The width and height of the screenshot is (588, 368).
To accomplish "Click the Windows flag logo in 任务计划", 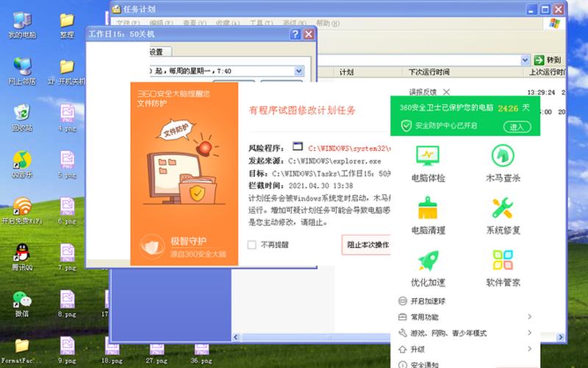I will click(554, 24).
